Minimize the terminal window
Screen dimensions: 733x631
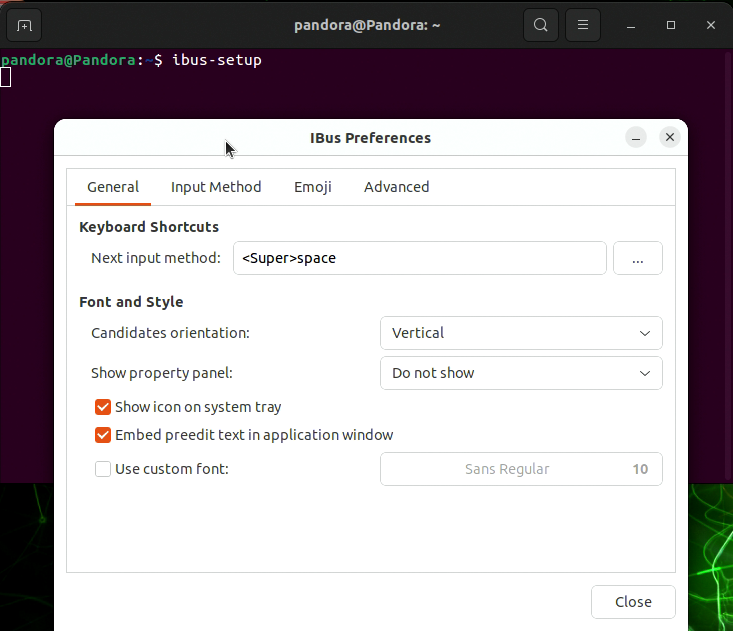coord(631,25)
